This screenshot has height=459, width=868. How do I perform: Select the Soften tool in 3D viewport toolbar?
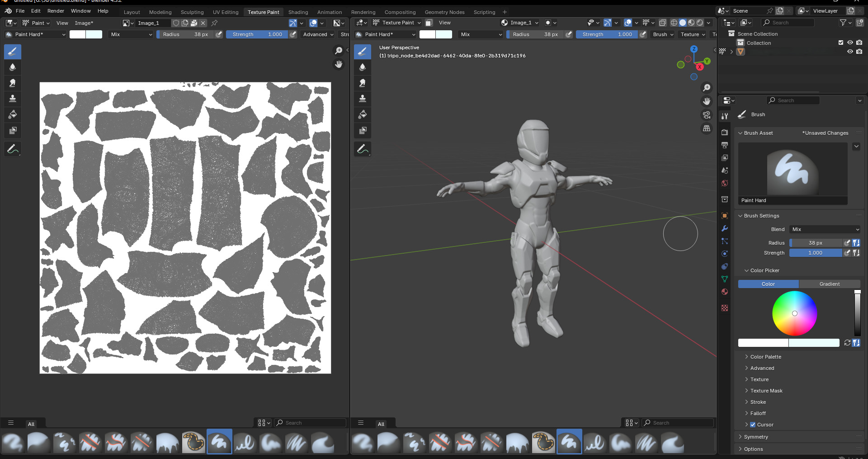point(362,67)
